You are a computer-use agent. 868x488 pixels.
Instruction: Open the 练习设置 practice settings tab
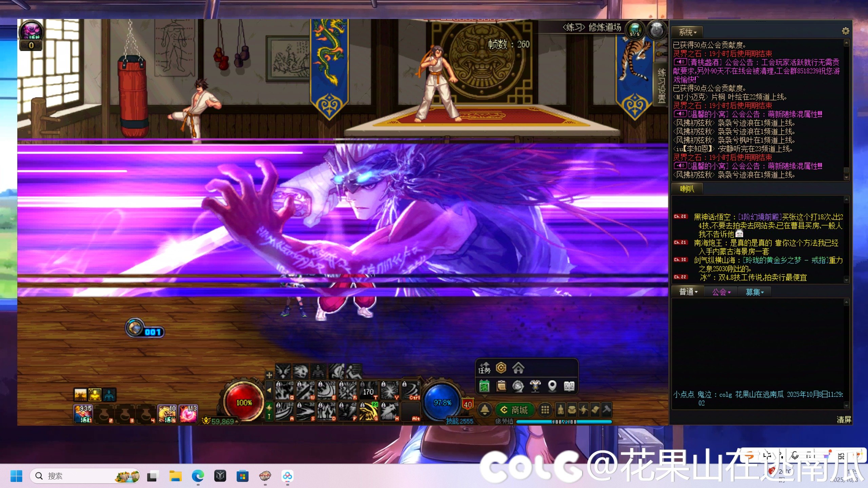tap(662, 85)
